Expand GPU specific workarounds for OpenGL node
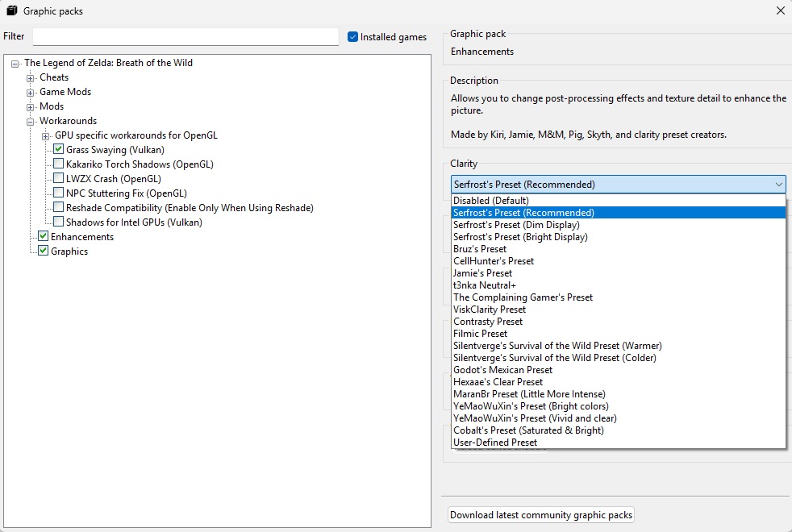 45,136
